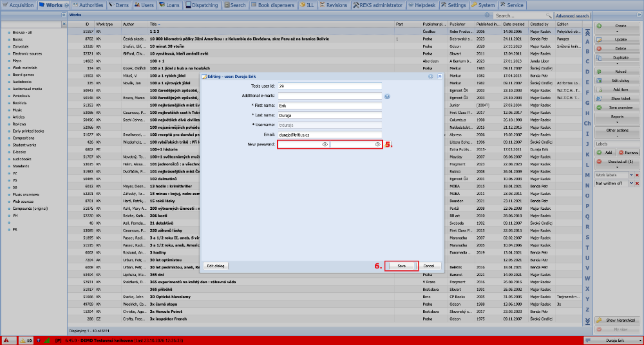
Task: Open the Other actions dropdown
Action: pyautogui.click(x=618, y=132)
